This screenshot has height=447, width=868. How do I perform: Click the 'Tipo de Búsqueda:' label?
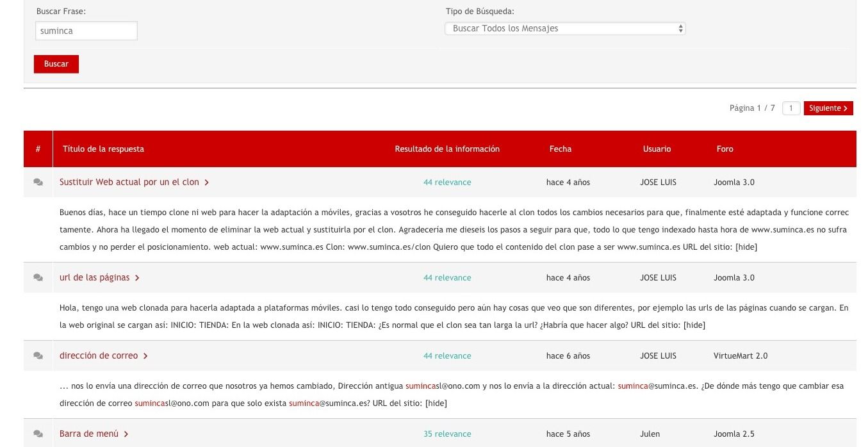pos(480,12)
